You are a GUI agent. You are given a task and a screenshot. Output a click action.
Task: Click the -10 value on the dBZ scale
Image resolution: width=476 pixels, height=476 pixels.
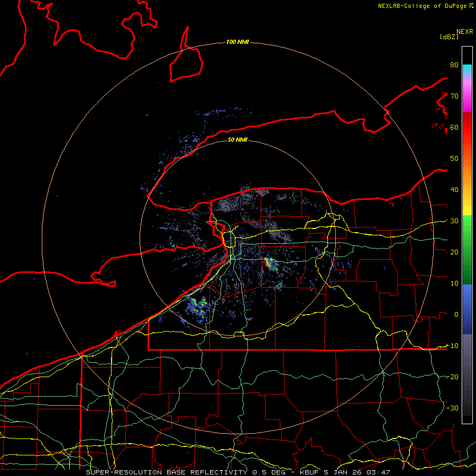452,346
